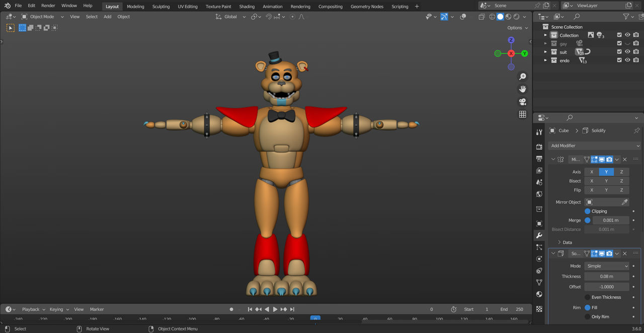Disable the Clipping checkbox
The image size is (644, 333).
[588, 211]
